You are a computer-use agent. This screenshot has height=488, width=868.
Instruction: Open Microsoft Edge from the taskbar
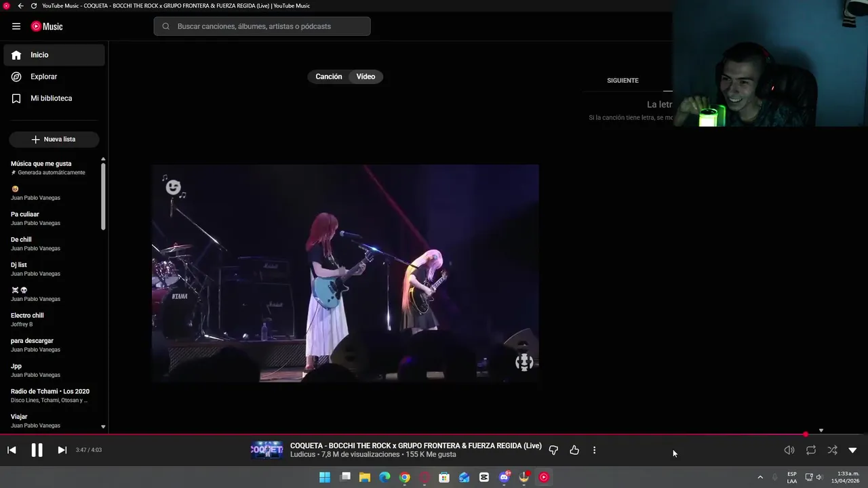384,477
